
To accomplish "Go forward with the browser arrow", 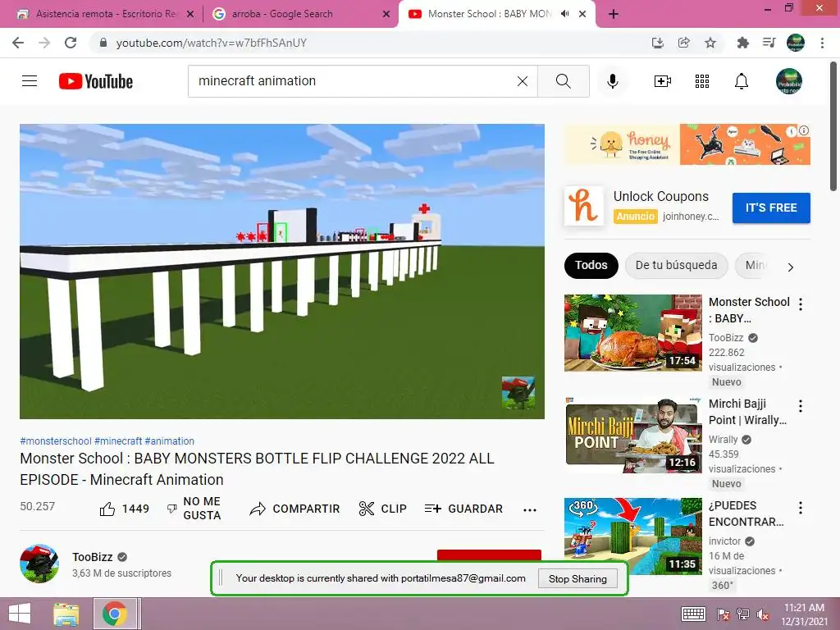I will [x=44, y=43].
